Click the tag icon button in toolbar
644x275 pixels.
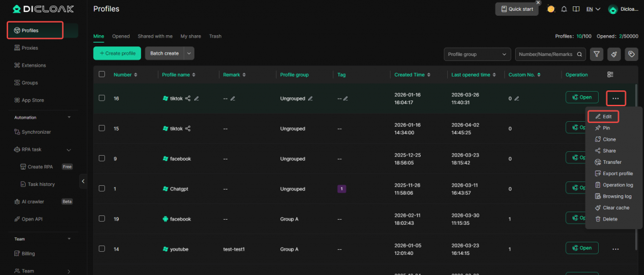631,54
